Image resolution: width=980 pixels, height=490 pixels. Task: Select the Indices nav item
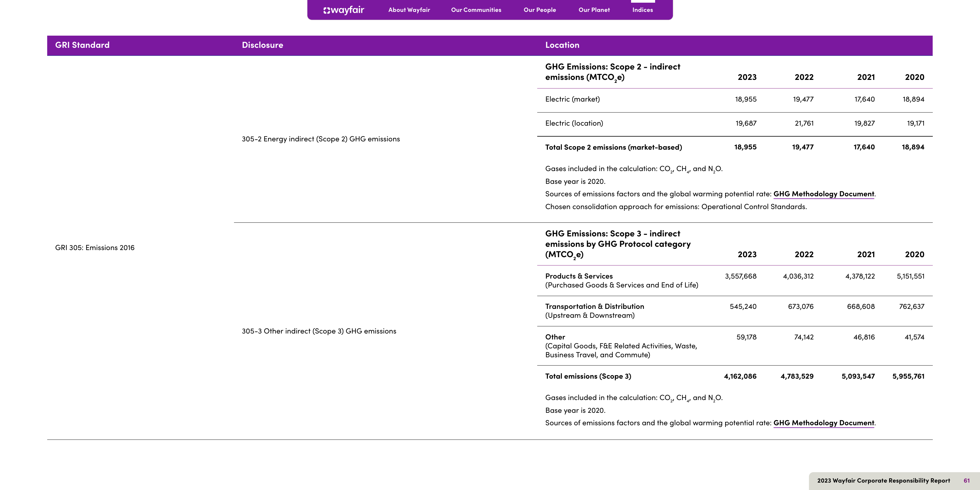(643, 10)
